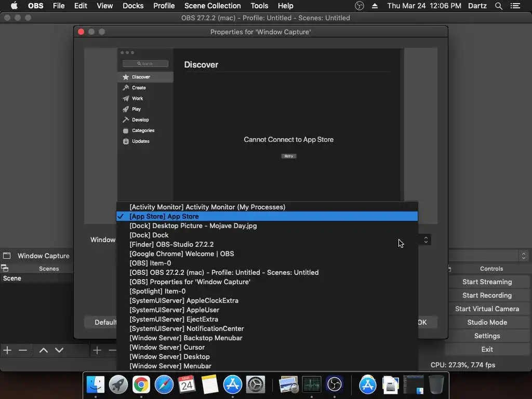
Task: Click the eject icon in menu bar
Action: click(x=375, y=6)
